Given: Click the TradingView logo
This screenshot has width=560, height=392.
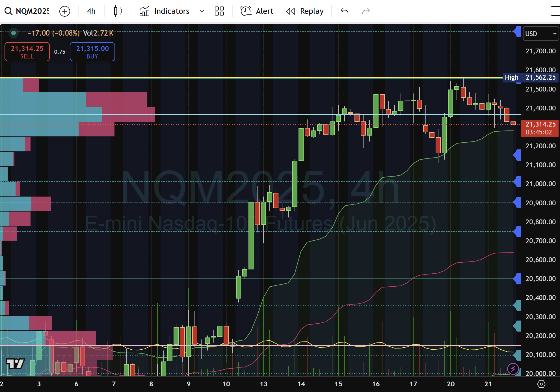Looking at the screenshot, I should pyautogui.click(x=15, y=364).
